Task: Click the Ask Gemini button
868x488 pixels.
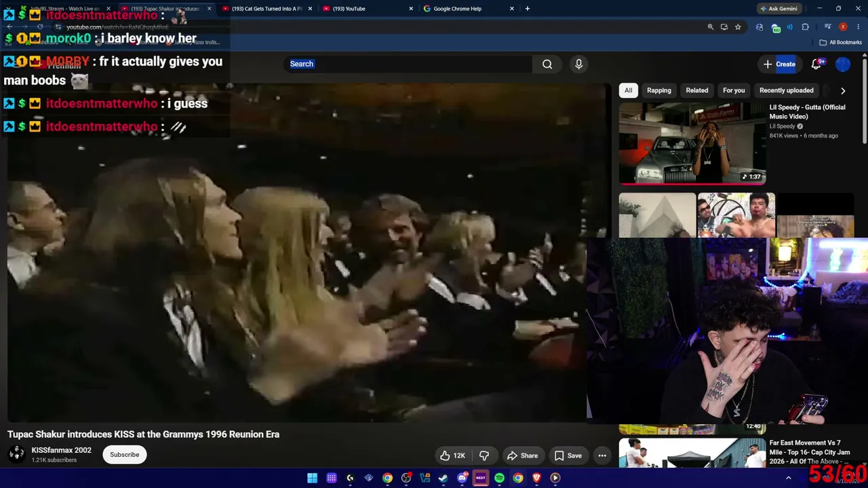Action: (x=778, y=9)
